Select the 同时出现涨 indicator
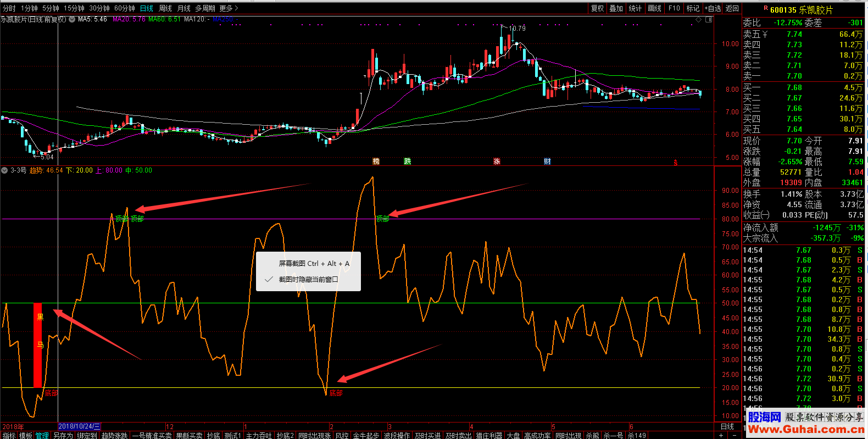 (x=315, y=435)
